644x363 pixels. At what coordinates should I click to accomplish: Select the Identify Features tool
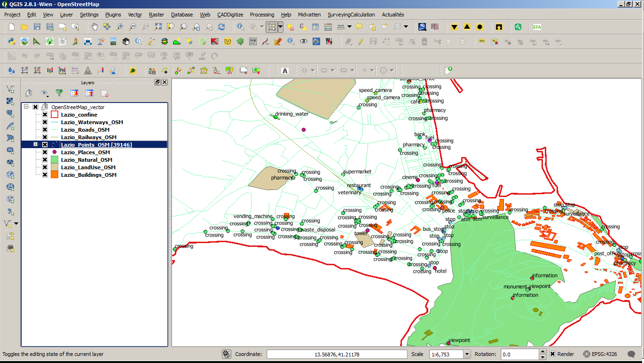(240, 27)
